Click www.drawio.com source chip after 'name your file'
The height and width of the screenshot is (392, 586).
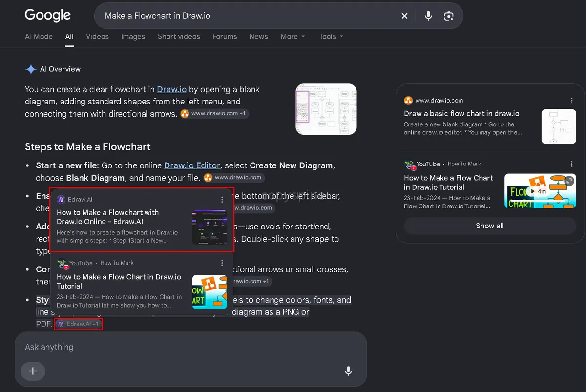[x=234, y=178]
